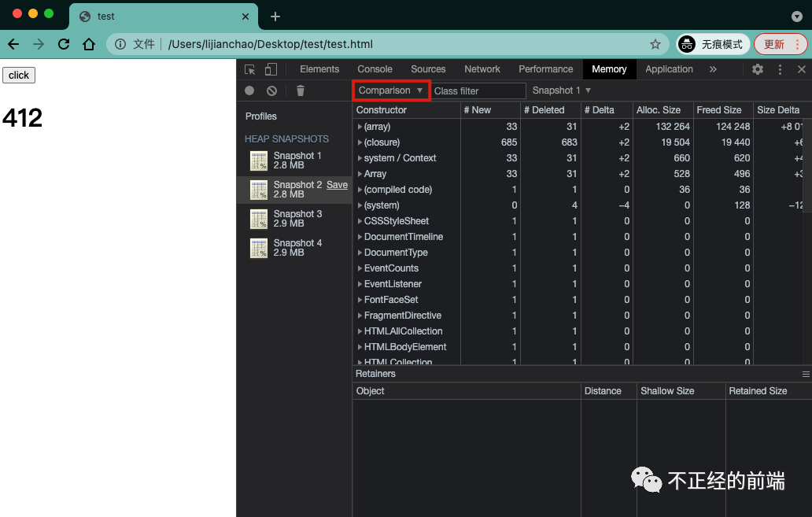Take a heap snapshot with record button
This screenshot has height=517, width=812.
[x=249, y=90]
